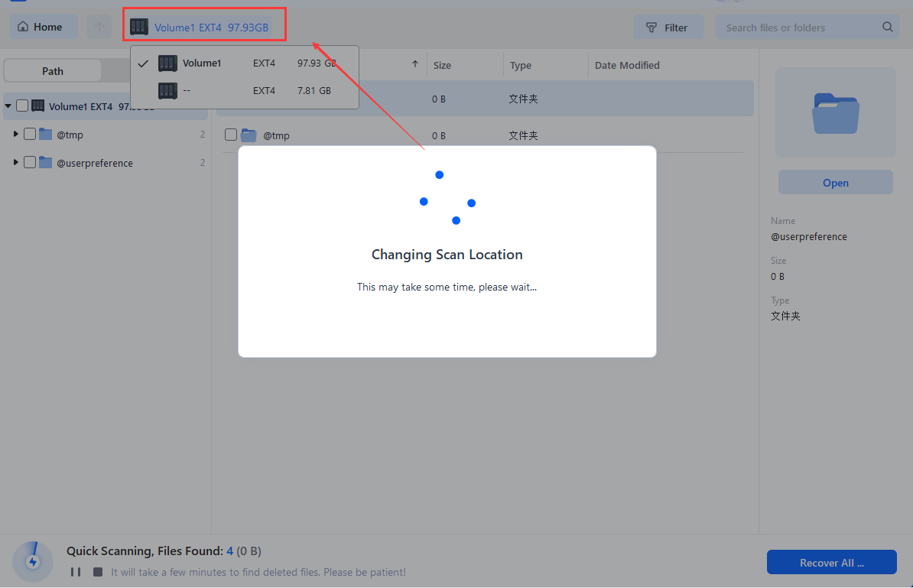This screenshot has height=588, width=913.
Task: Collapse the Volume1 EXT4 tree node
Action: click(x=8, y=106)
